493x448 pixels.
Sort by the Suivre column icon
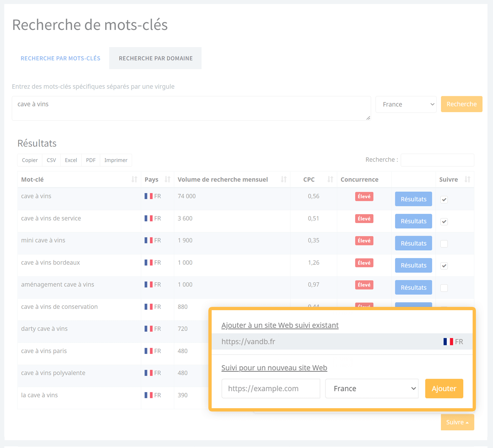467,179
